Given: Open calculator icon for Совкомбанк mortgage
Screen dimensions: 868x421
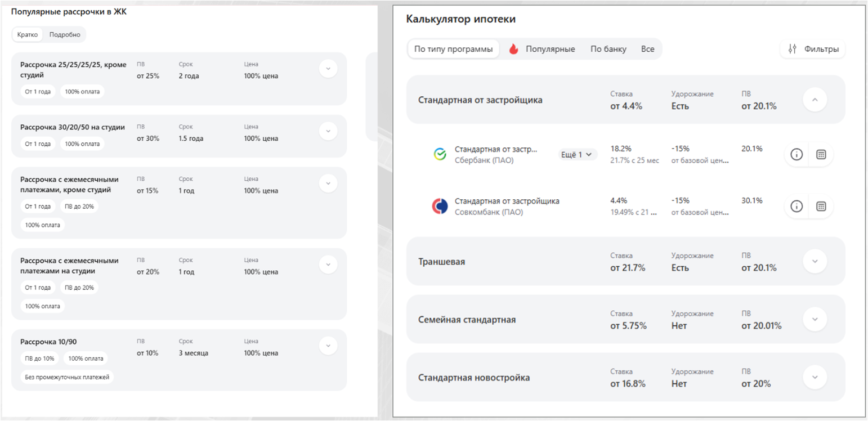Looking at the screenshot, I should tap(821, 207).
